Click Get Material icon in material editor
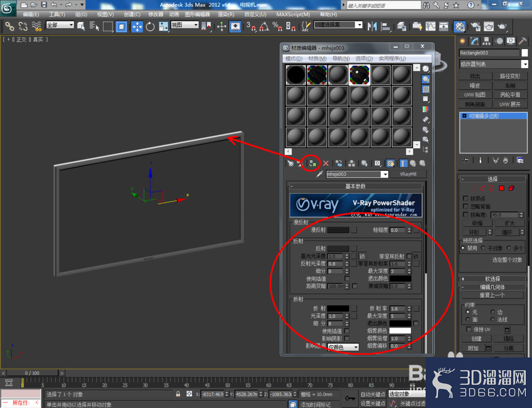532x408 pixels. point(290,163)
